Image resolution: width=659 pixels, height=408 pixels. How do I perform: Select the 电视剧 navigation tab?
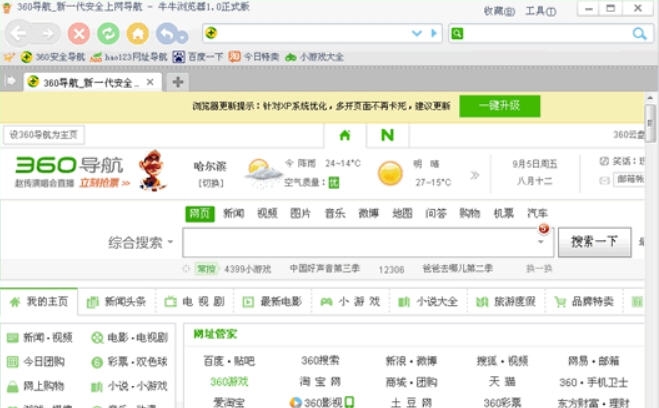click(x=195, y=302)
